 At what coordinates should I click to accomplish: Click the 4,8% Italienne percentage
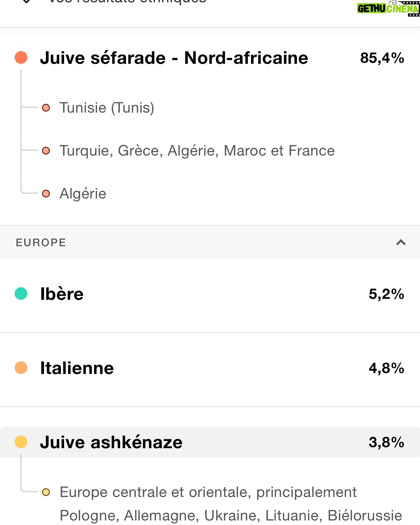(x=386, y=368)
